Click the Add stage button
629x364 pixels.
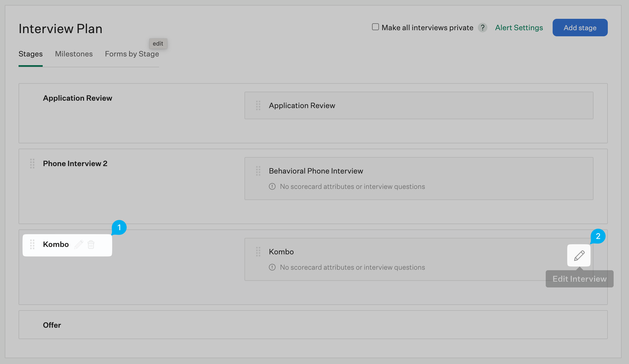tap(580, 28)
